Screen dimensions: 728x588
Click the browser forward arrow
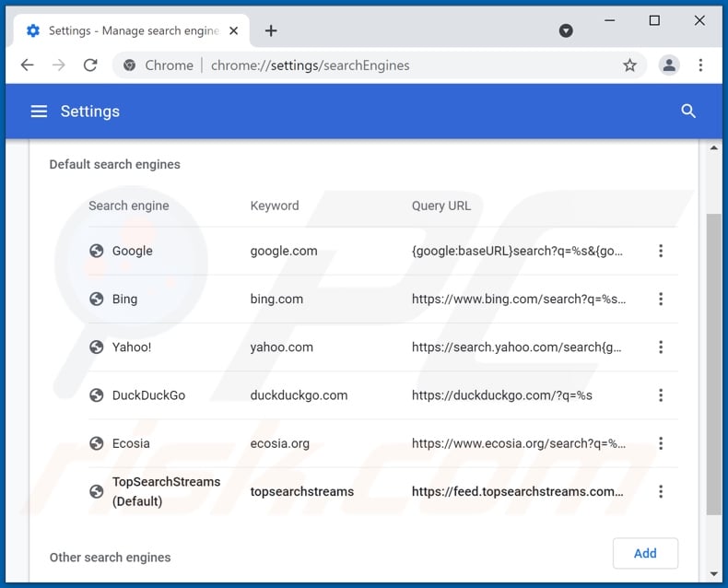[59, 65]
